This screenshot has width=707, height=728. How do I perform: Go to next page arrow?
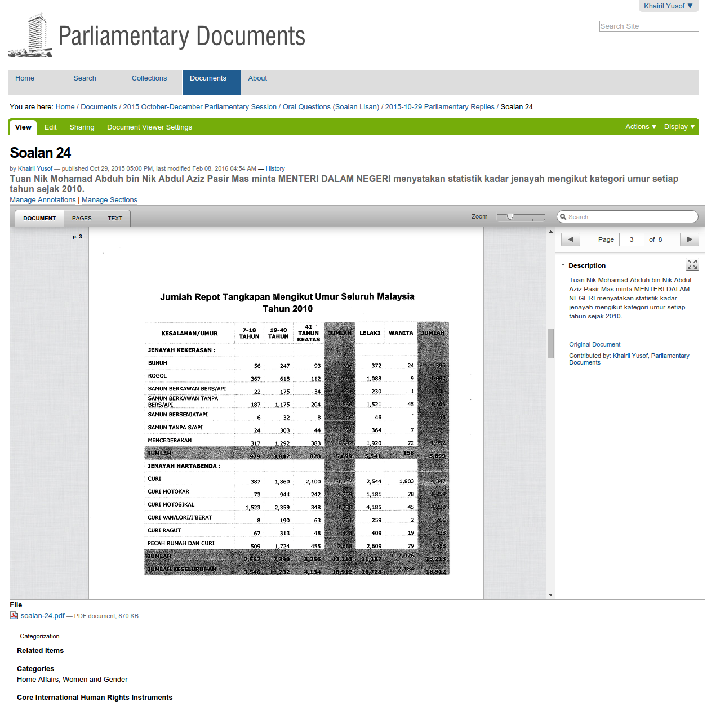690,239
